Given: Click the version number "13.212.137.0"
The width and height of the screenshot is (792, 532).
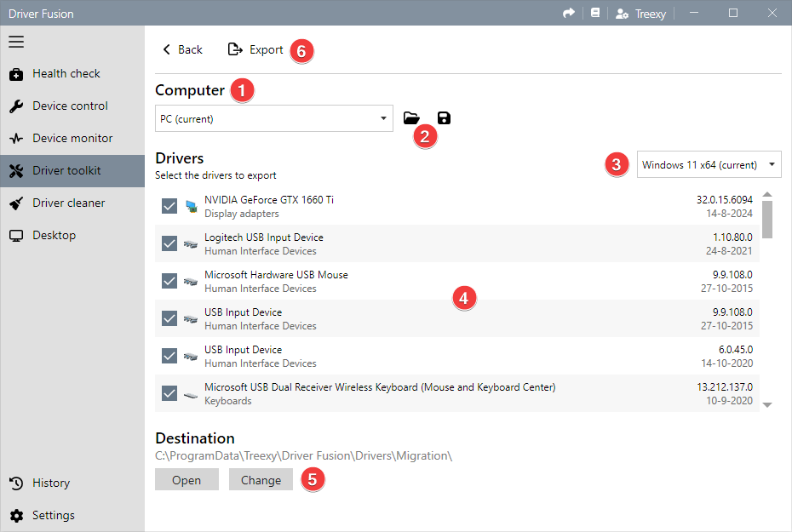Looking at the screenshot, I should tap(725, 387).
